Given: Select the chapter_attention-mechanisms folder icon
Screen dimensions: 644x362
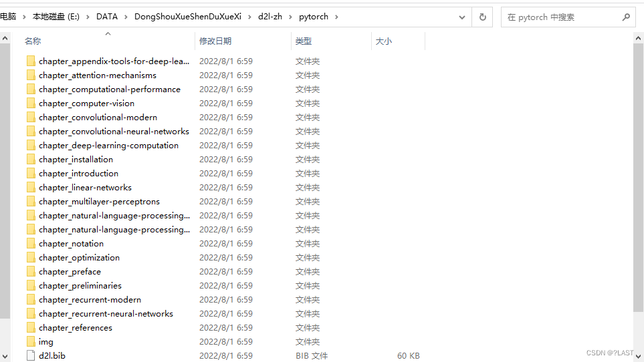Looking at the screenshot, I should (x=31, y=75).
